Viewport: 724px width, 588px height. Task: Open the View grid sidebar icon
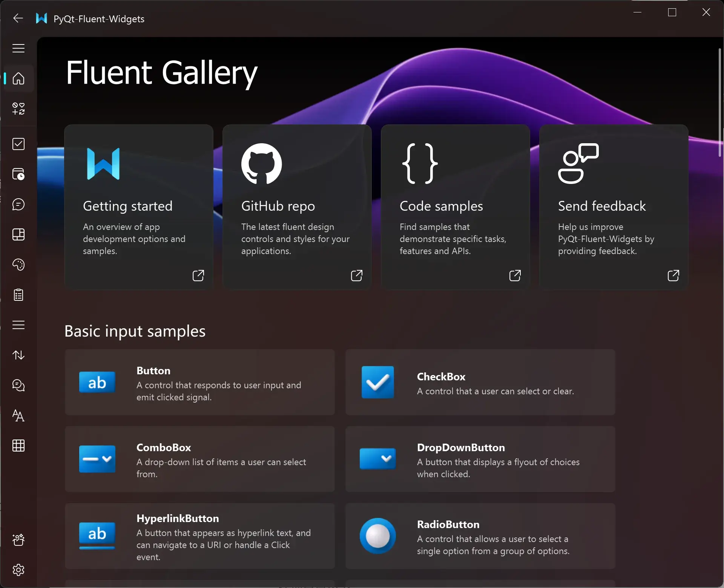[x=18, y=446]
